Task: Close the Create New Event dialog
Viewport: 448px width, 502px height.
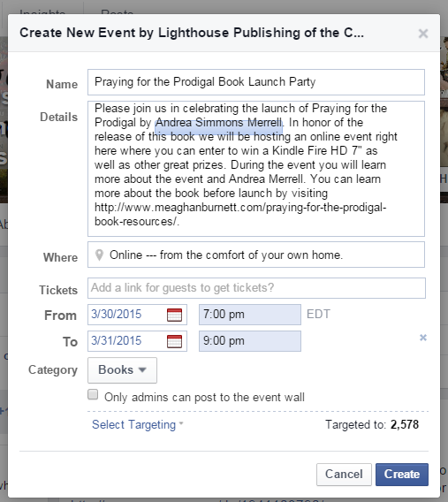Action: click(x=423, y=34)
